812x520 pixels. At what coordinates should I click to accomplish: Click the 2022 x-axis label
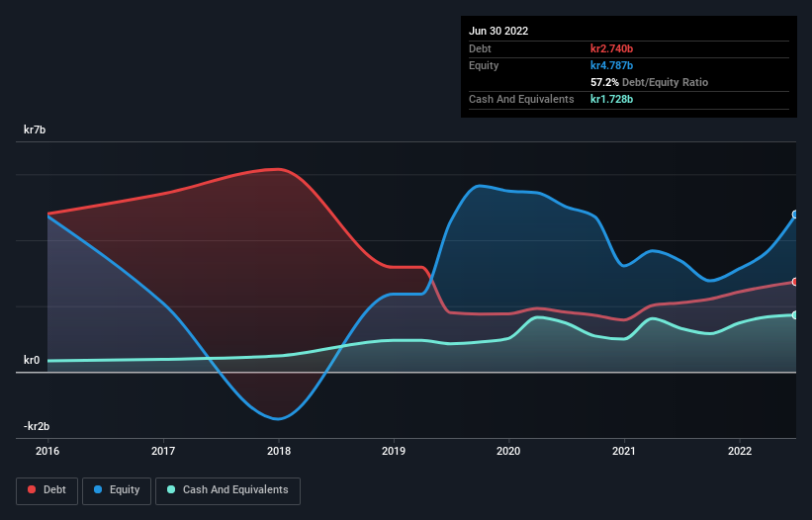(740, 451)
